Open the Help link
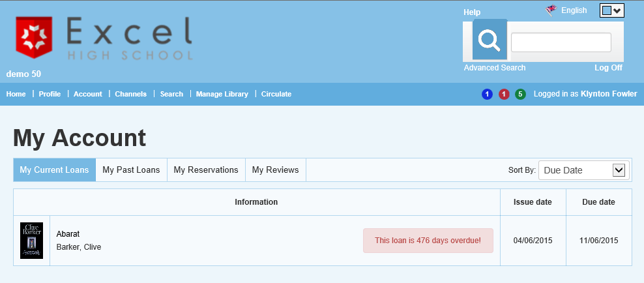Viewport: 644px width, 283px height. point(472,12)
